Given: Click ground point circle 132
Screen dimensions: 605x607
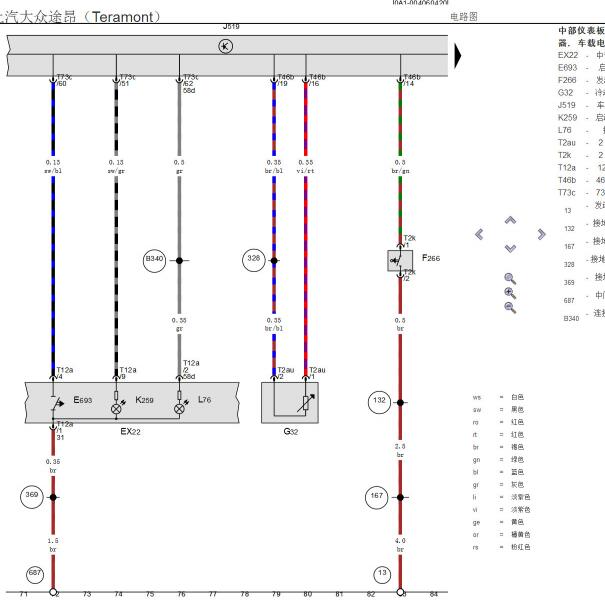Looking at the screenshot, I should pyautogui.click(x=379, y=402).
